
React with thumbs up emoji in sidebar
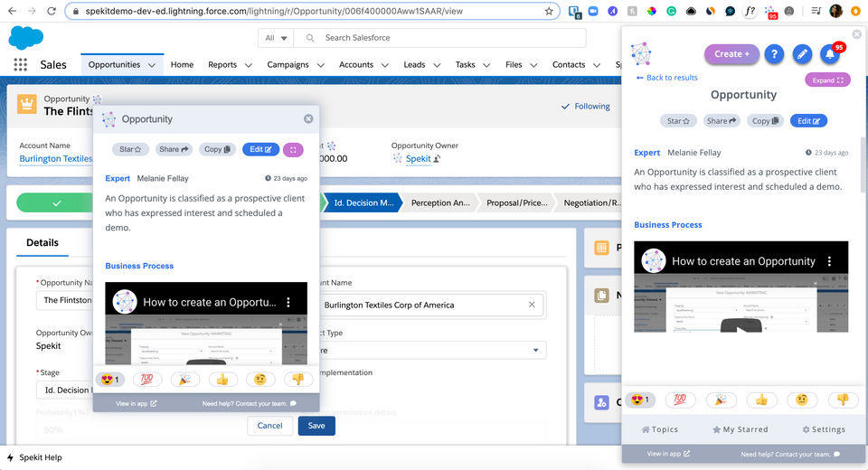pos(761,399)
